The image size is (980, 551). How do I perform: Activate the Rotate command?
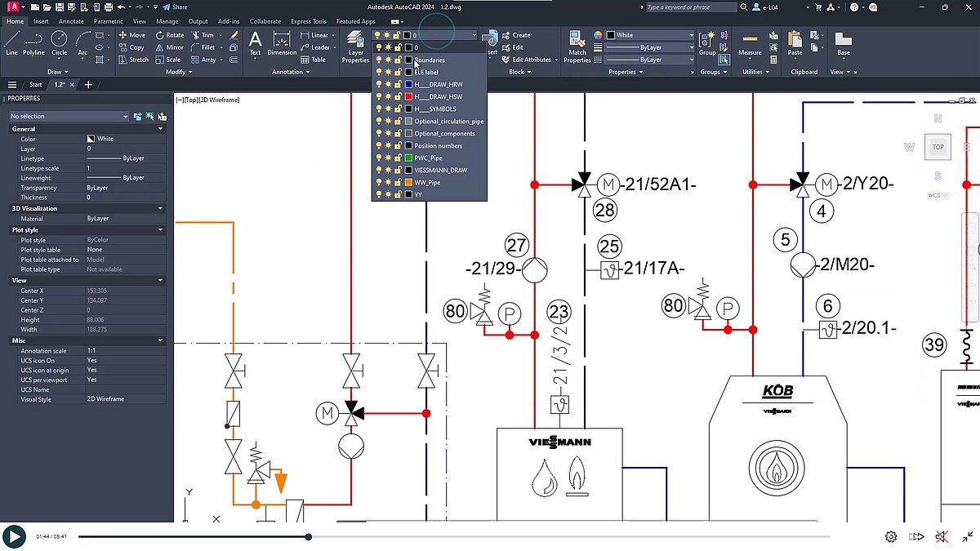coord(171,34)
